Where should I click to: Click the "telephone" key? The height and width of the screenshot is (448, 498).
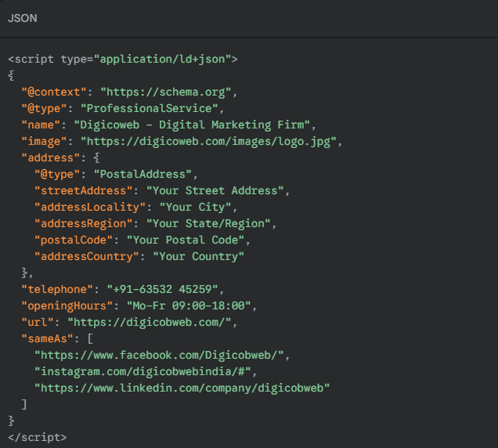pos(57,290)
